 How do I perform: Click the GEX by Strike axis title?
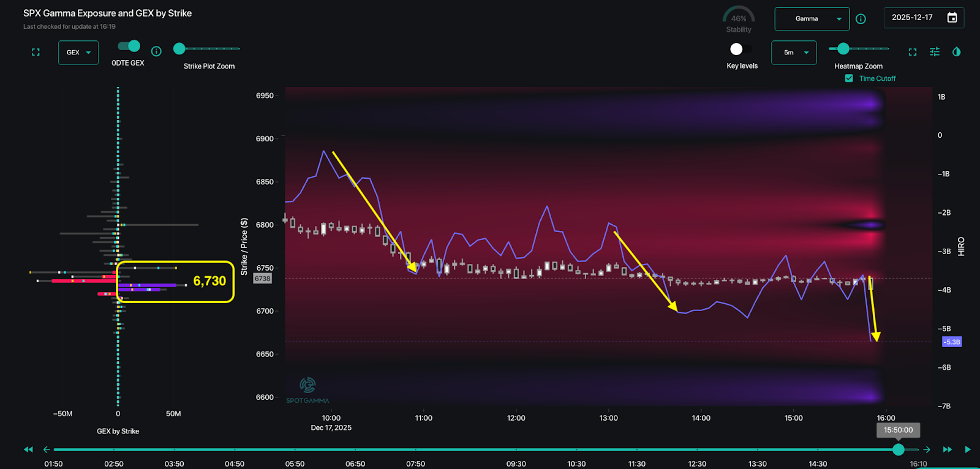coord(118,431)
